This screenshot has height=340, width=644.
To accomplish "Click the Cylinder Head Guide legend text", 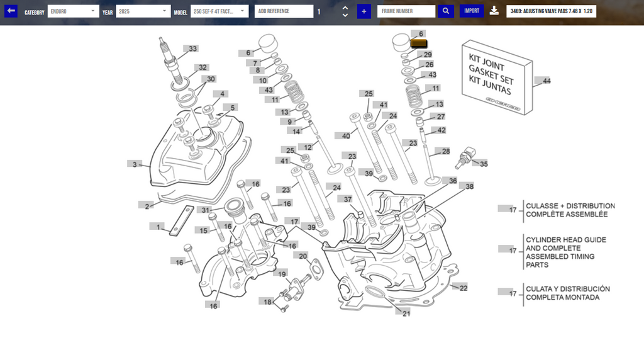I will (x=566, y=252).
